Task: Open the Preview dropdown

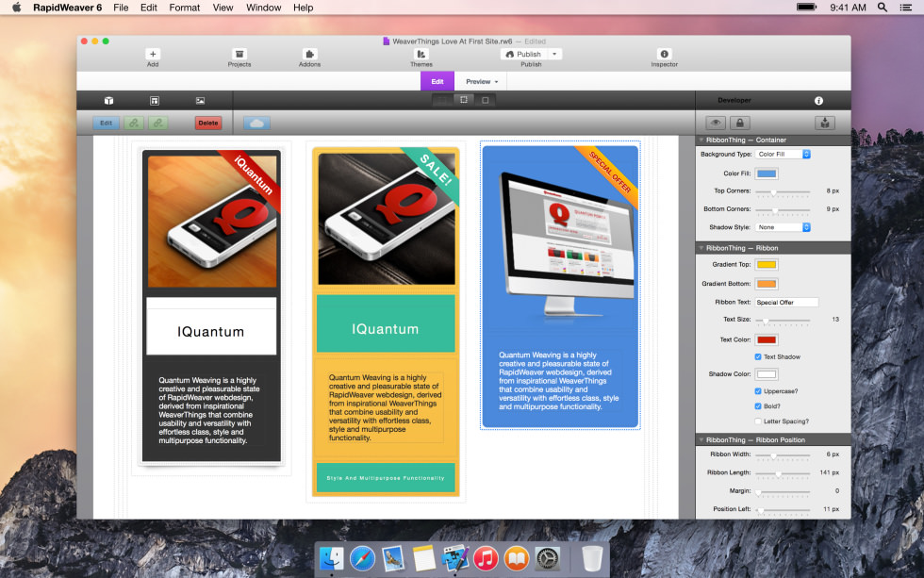Action: (x=482, y=81)
